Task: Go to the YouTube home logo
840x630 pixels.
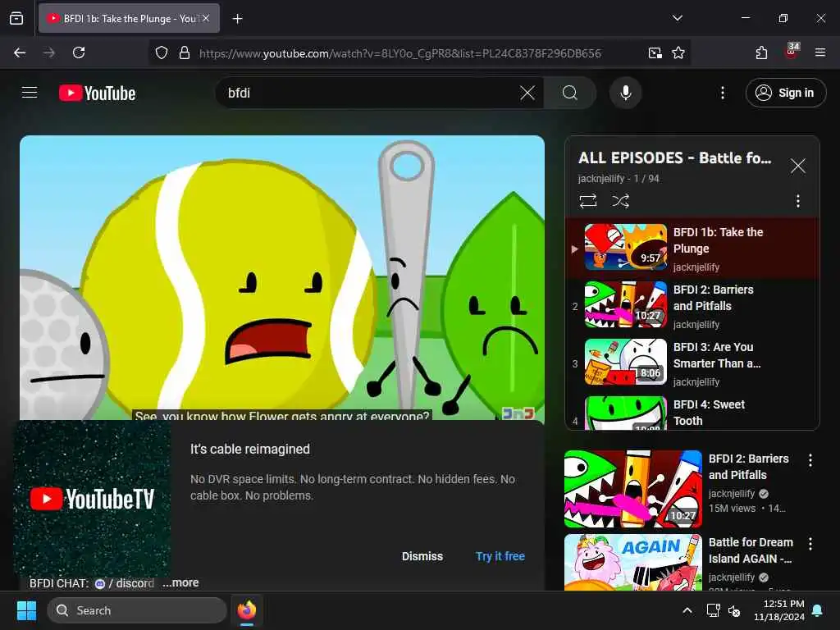Action: 97,94
